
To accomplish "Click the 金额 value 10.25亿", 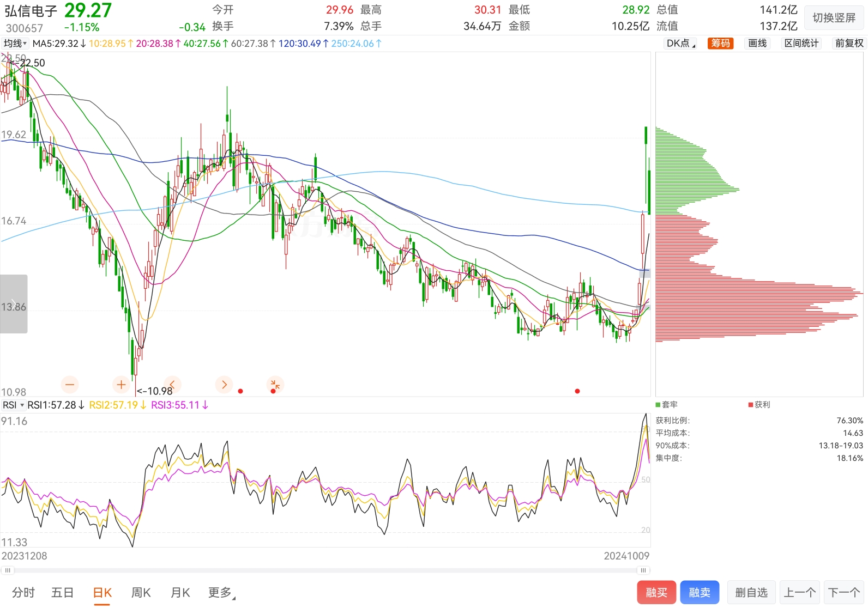I will coord(630,26).
